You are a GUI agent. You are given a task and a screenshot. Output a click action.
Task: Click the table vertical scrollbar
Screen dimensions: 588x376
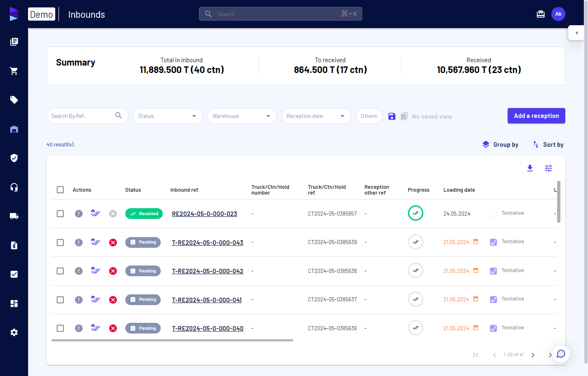point(559,202)
